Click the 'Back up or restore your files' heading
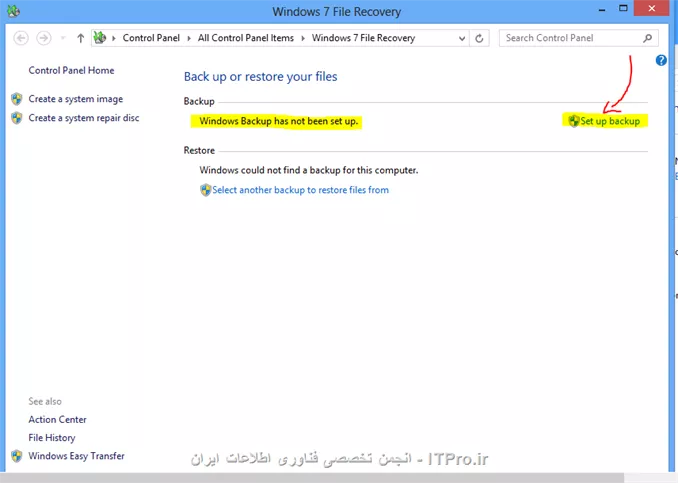The width and height of the screenshot is (678, 483). coord(260,77)
